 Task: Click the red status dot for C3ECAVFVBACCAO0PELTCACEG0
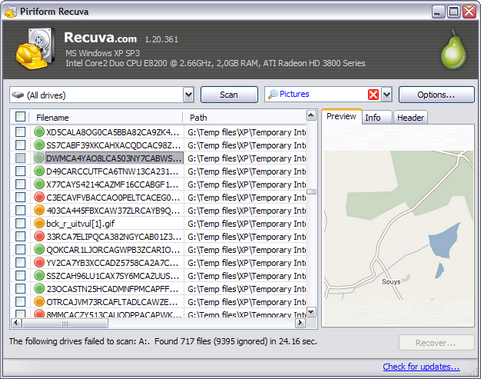(39, 197)
